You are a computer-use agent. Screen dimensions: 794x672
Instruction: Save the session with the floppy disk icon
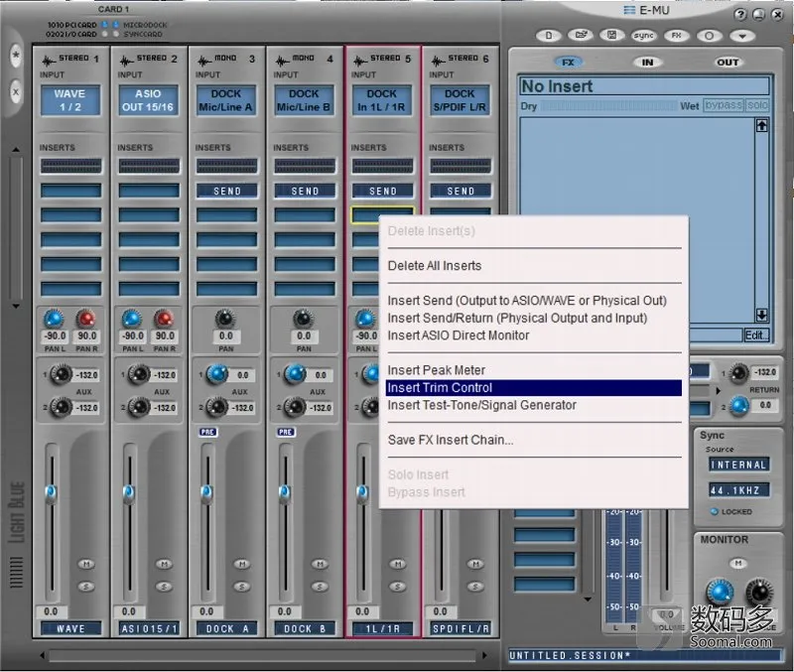(x=611, y=35)
